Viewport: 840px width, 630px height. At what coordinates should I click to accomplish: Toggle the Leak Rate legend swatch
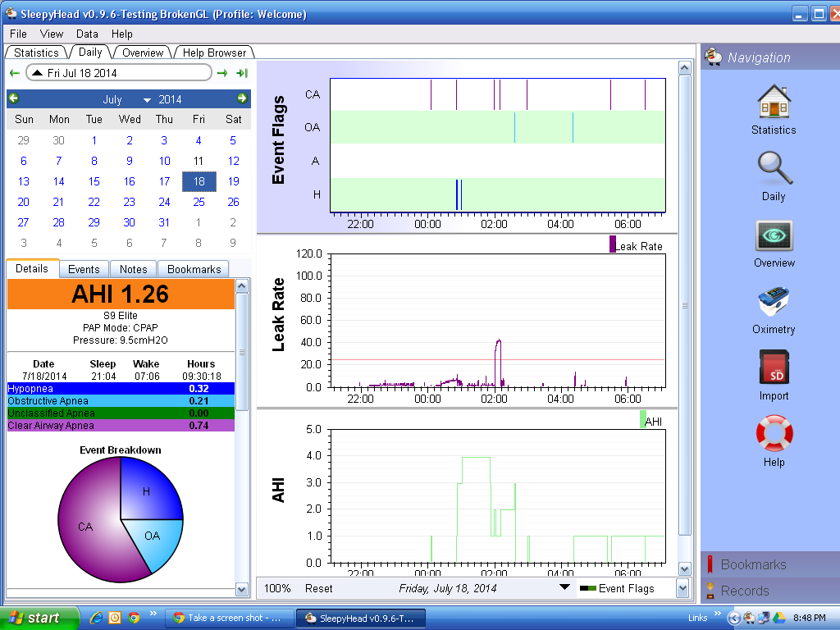click(612, 244)
